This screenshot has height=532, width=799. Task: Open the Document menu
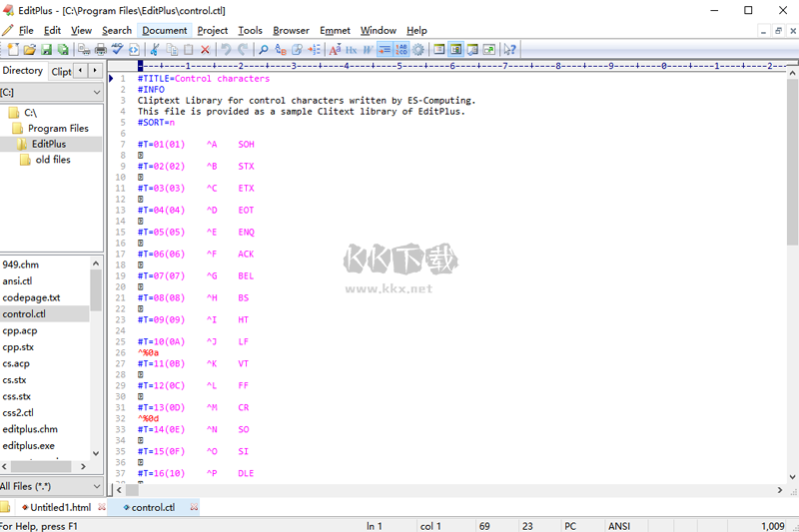coord(164,30)
